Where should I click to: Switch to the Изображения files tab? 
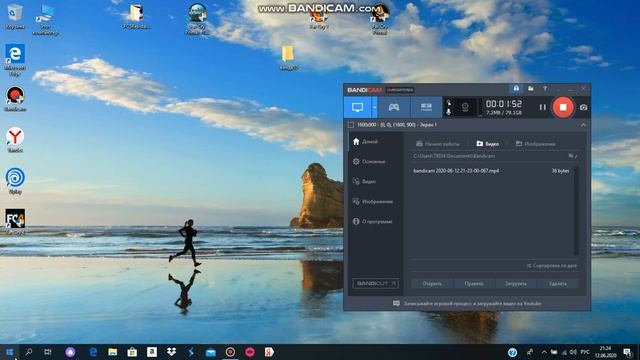[x=535, y=144]
